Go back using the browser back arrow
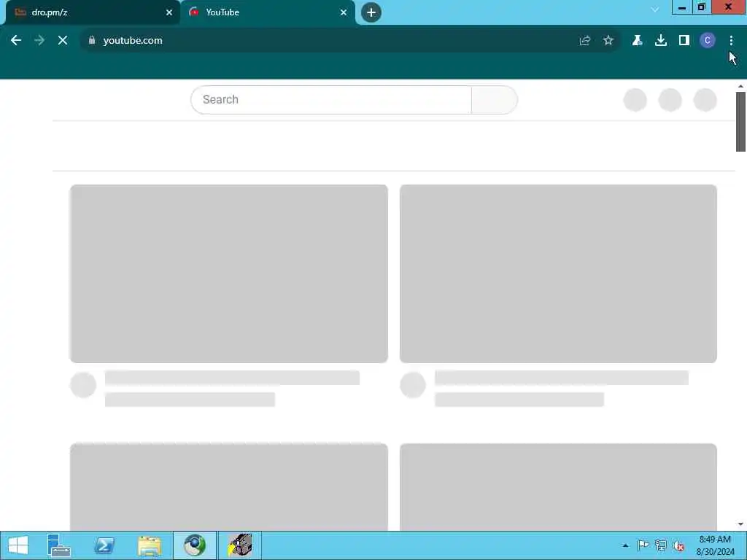747x560 pixels. coord(16,41)
